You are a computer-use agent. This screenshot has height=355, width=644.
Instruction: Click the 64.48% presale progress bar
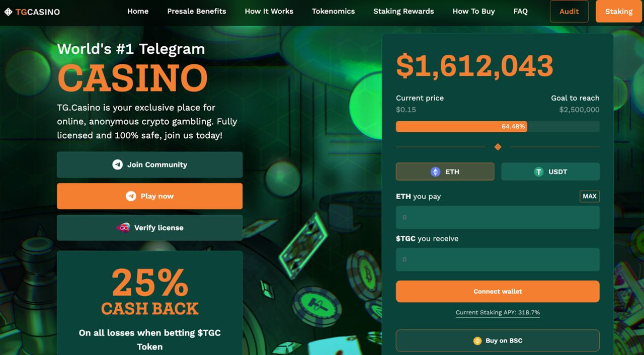(x=498, y=126)
